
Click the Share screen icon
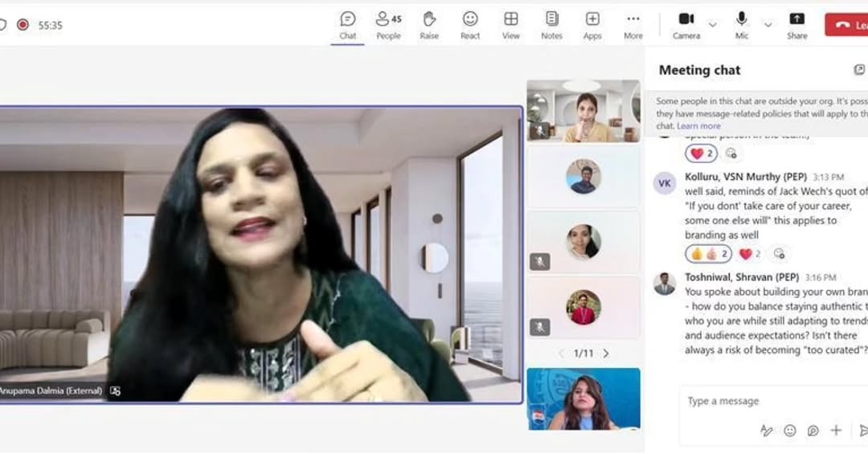click(x=796, y=24)
